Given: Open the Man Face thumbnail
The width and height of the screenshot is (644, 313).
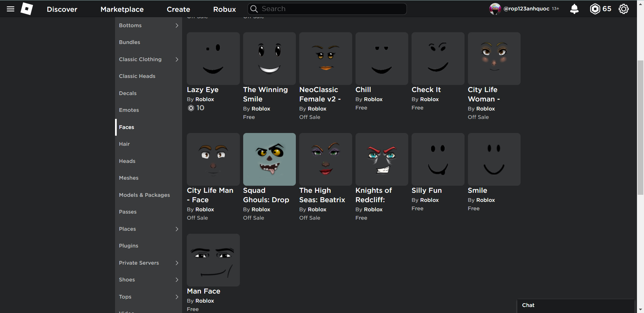Looking at the screenshot, I should (x=213, y=260).
